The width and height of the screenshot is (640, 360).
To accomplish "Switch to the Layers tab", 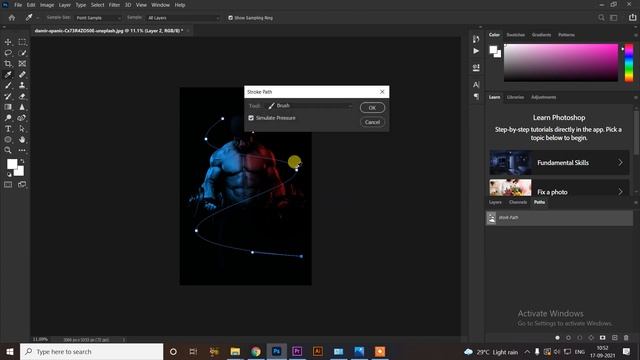I will (x=495, y=202).
